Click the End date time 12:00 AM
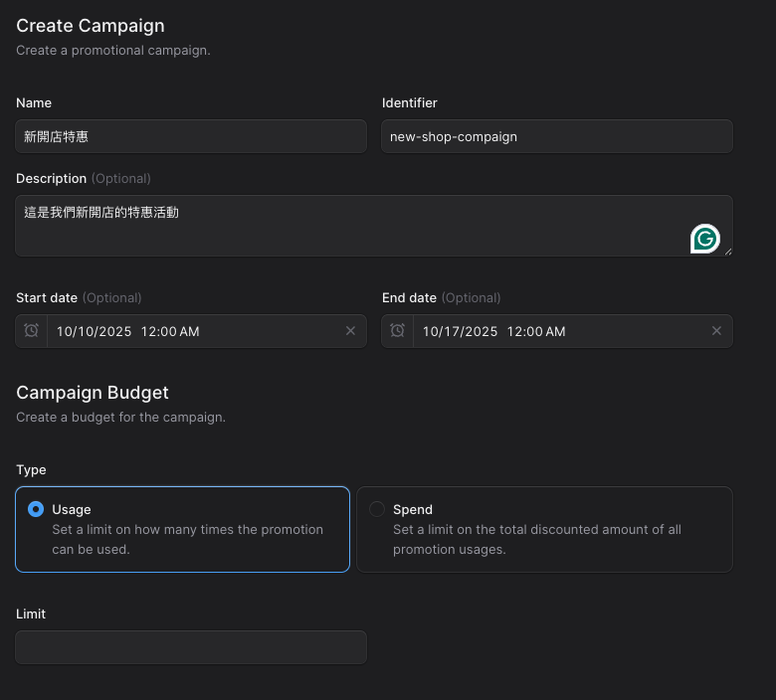The height and width of the screenshot is (700, 776). pyautogui.click(x=536, y=331)
